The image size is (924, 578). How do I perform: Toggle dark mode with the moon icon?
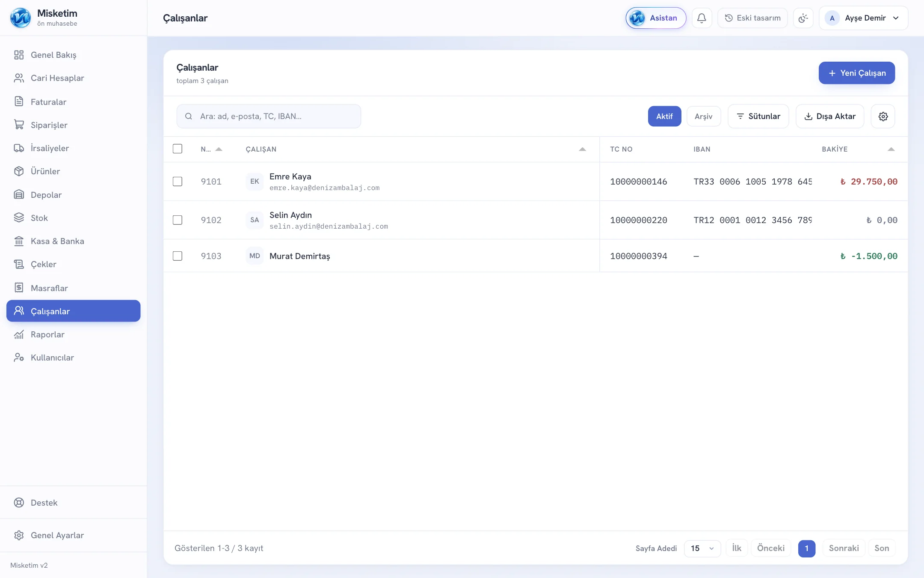(x=803, y=18)
